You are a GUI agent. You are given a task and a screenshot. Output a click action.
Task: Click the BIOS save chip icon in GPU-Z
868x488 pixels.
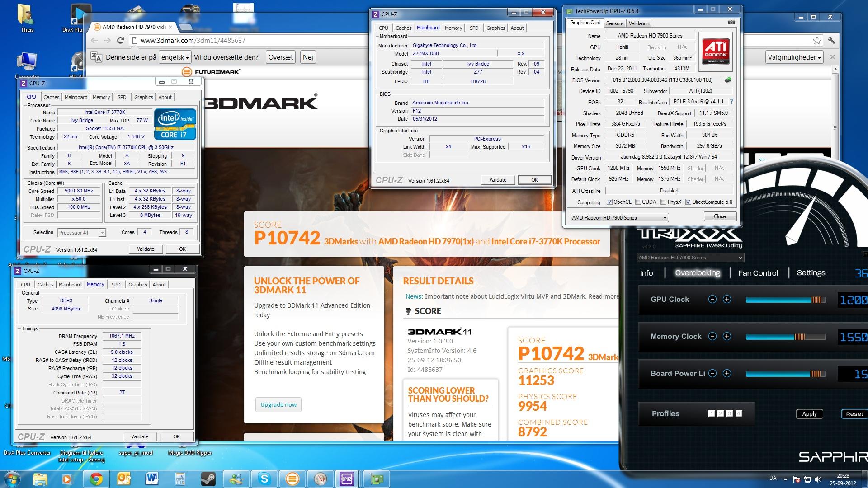pyautogui.click(x=728, y=80)
